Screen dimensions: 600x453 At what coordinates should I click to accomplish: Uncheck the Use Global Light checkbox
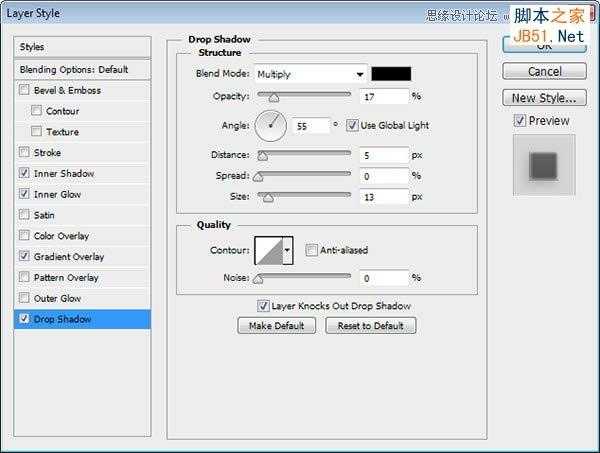pyautogui.click(x=352, y=125)
